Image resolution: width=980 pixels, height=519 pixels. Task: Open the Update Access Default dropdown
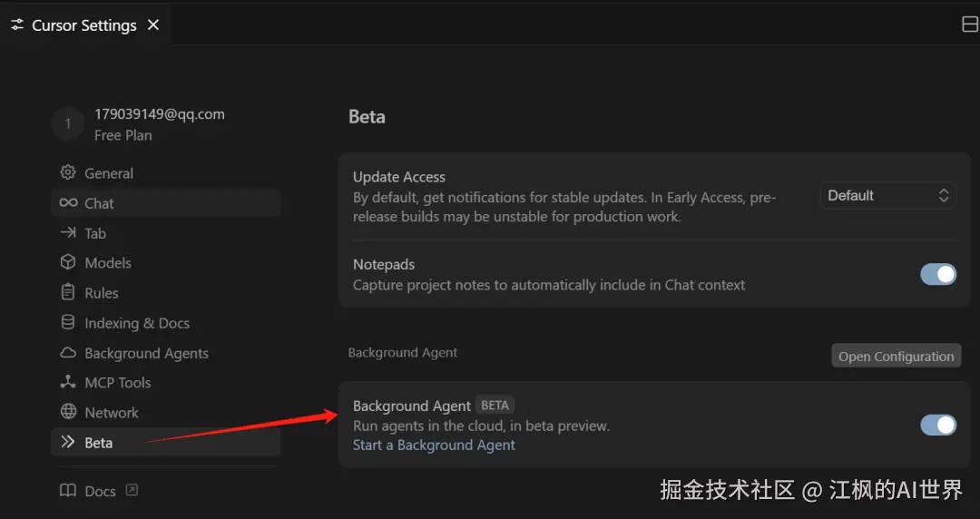click(887, 195)
